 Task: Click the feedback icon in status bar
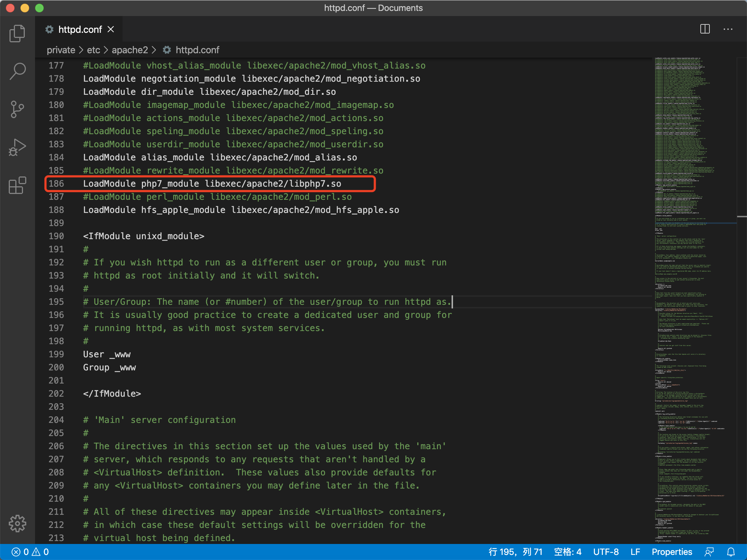[709, 552]
